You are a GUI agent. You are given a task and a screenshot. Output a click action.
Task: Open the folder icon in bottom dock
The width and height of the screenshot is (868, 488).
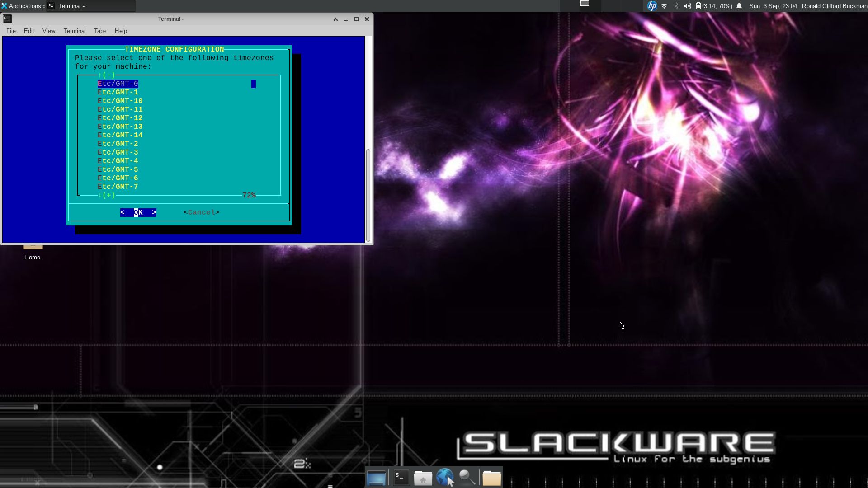(x=491, y=478)
